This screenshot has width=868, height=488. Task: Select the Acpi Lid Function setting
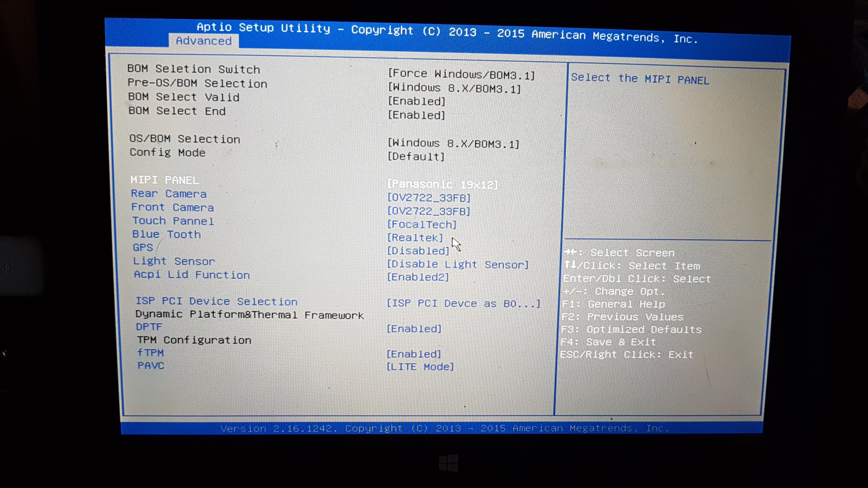(x=192, y=275)
